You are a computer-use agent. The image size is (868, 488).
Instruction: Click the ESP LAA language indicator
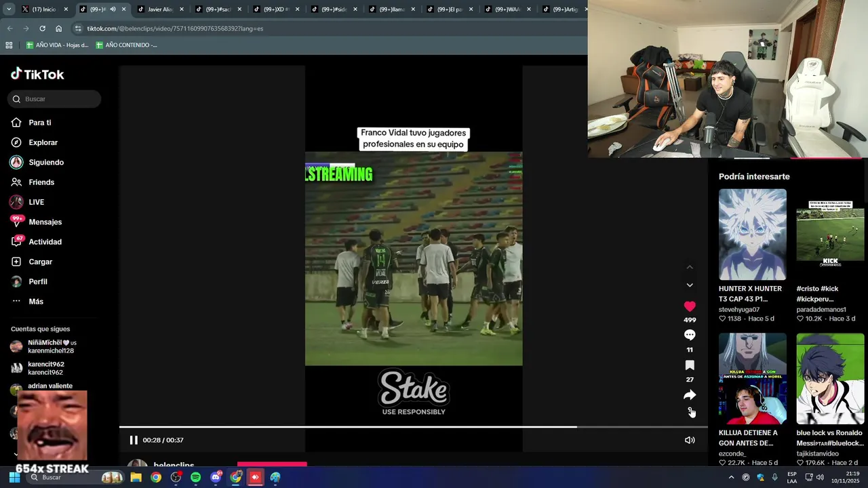coord(792,477)
